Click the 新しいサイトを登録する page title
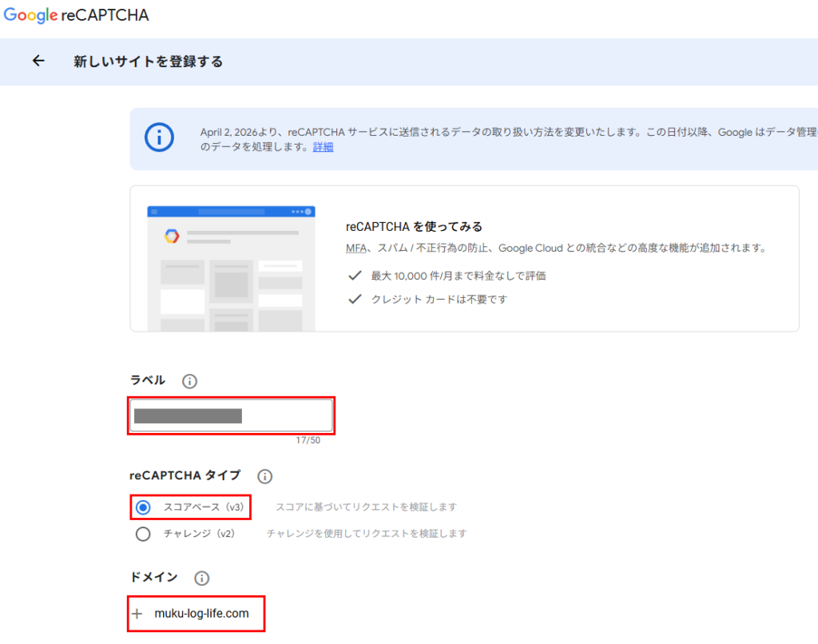Screen dimensions: 818x644 (149, 62)
